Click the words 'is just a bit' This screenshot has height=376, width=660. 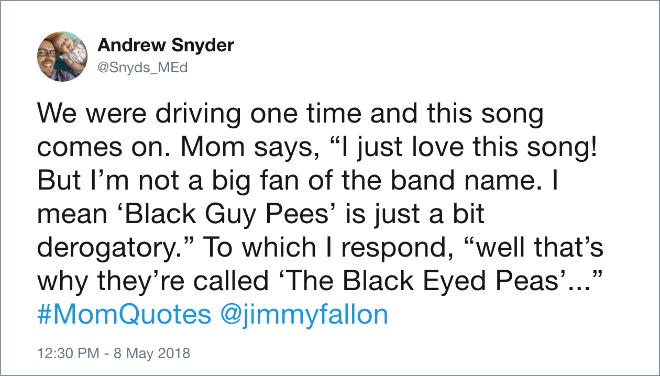click(x=415, y=215)
